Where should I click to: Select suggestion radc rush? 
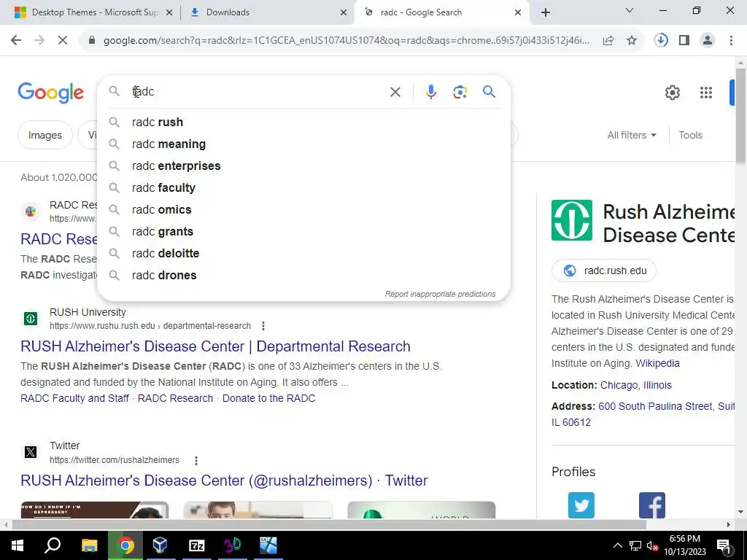click(304, 122)
